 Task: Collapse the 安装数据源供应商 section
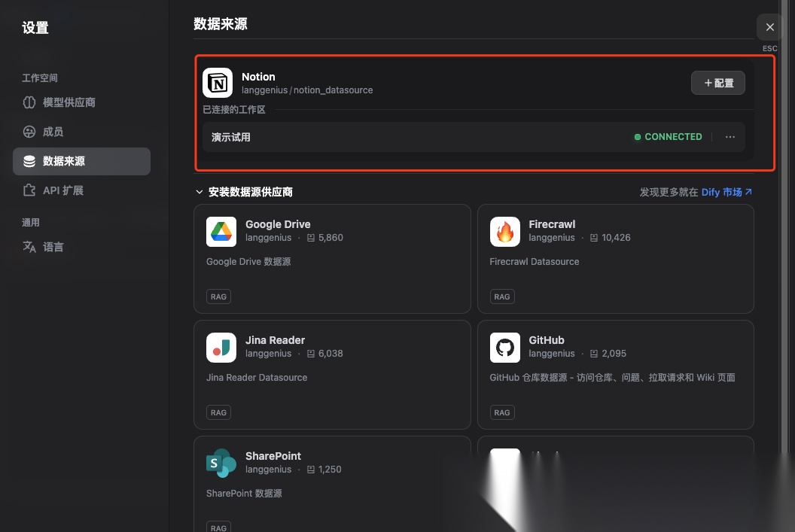tap(200, 192)
